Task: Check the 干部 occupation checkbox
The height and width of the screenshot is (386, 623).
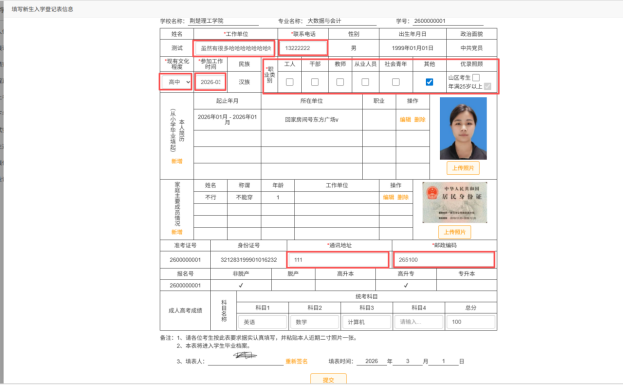Action: (x=315, y=82)
